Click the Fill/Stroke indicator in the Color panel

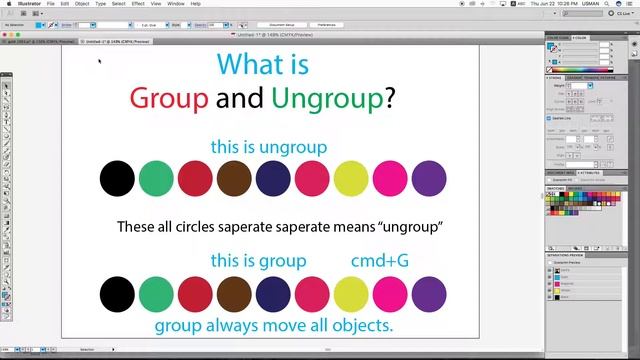552,48
